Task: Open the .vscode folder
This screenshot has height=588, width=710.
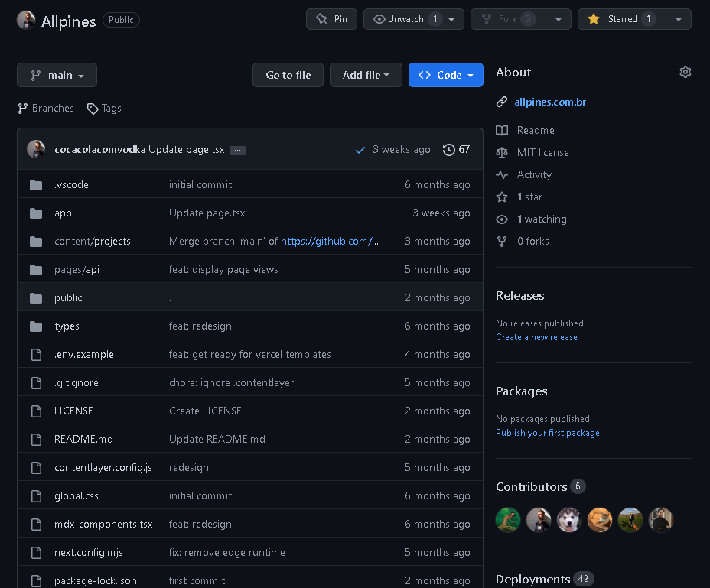Action: [72, 185]
